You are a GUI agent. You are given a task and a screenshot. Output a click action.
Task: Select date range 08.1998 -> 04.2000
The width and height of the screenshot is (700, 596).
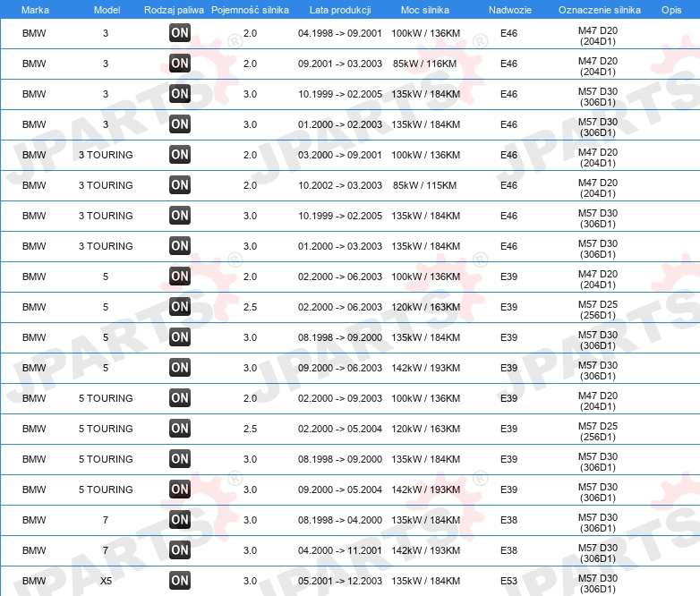[340, 520]
